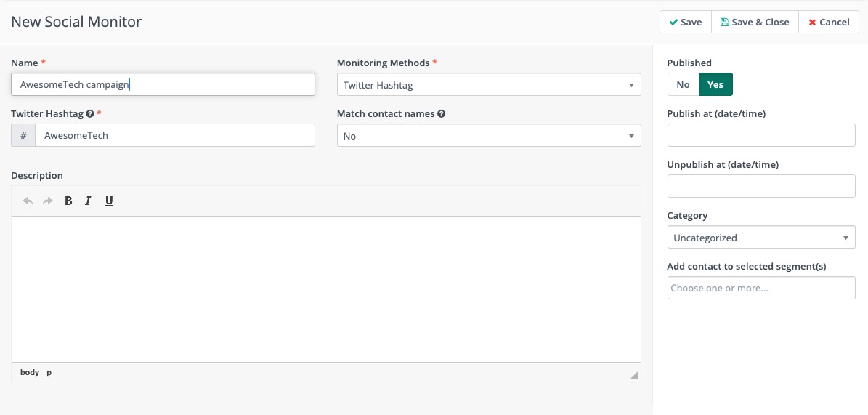The image size is (868, 415).
Task: Toggle Underline formatting in description toolbar
Action: (109, 201)
